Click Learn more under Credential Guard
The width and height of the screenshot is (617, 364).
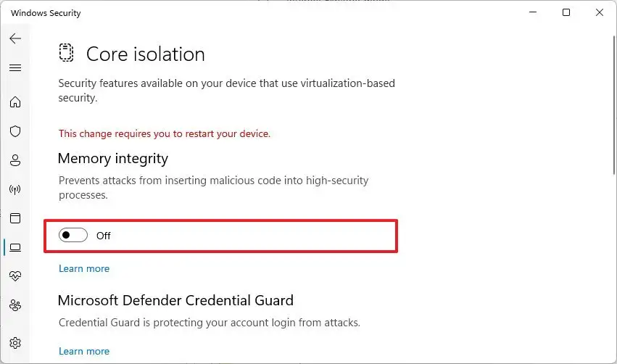pos(84,351)
